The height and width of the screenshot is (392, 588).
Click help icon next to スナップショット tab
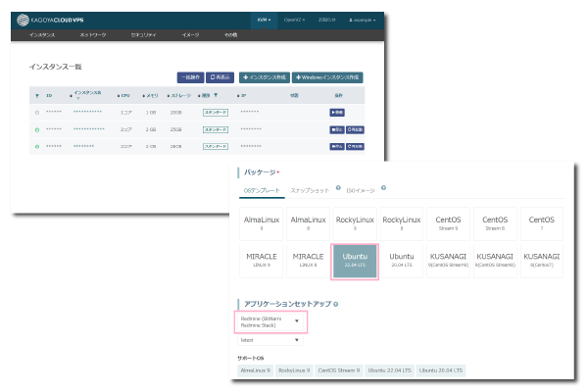(x=338, y=187)
